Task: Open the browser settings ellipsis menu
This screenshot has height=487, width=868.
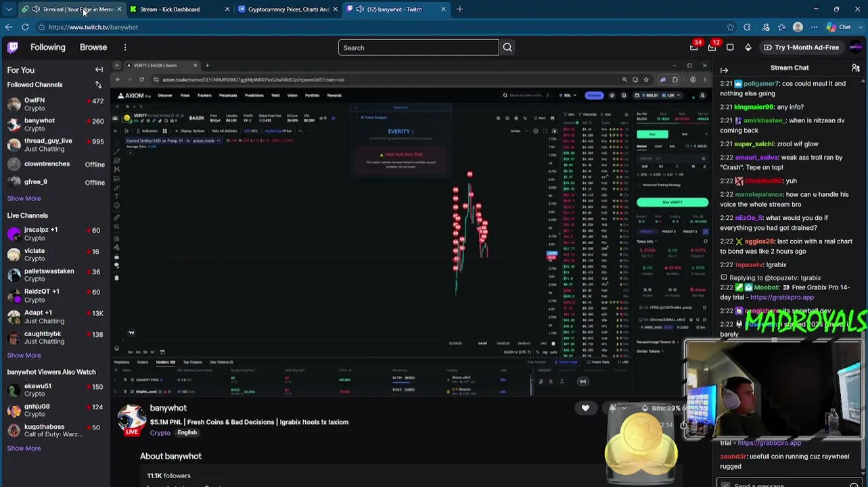Action: click(814, 27)
